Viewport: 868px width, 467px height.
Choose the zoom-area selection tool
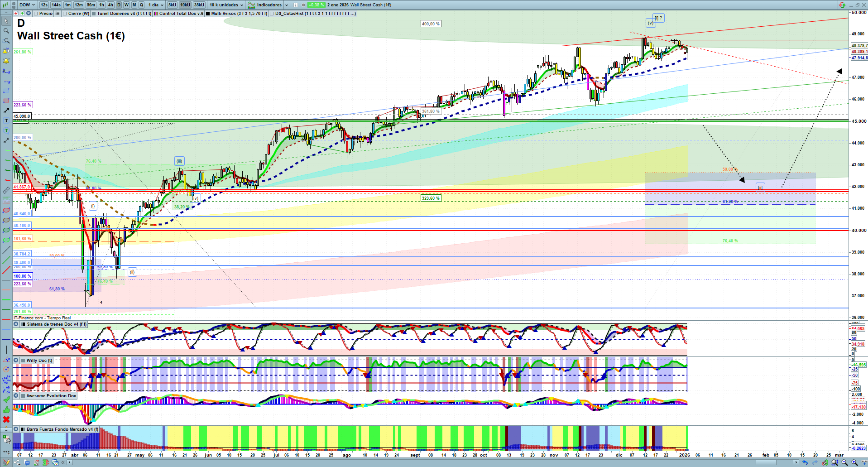pyautogui.click(x=6, y=41)
